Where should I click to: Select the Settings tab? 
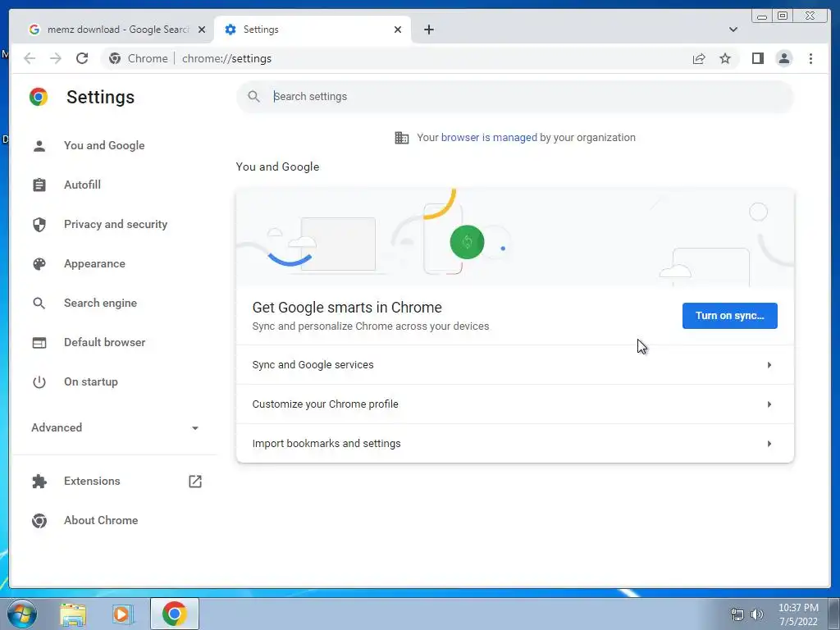point(313,30)
